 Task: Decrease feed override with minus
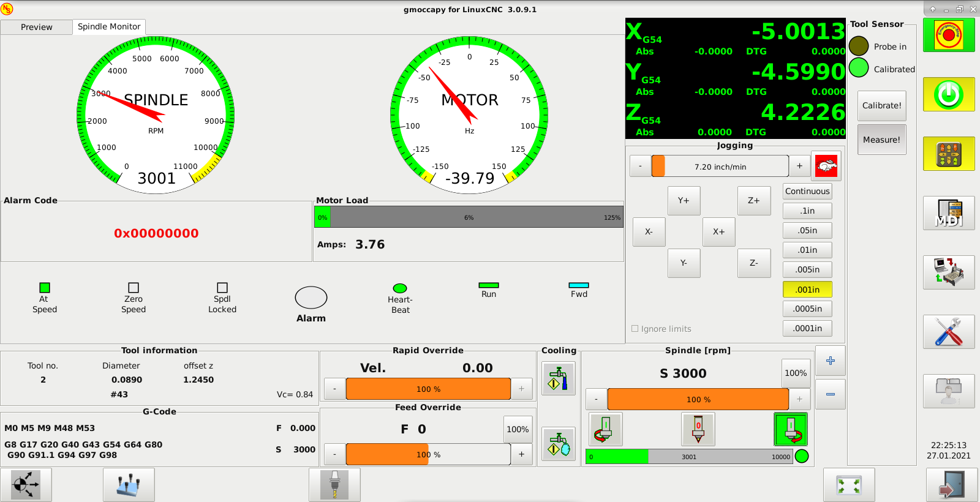coord(334,454)
